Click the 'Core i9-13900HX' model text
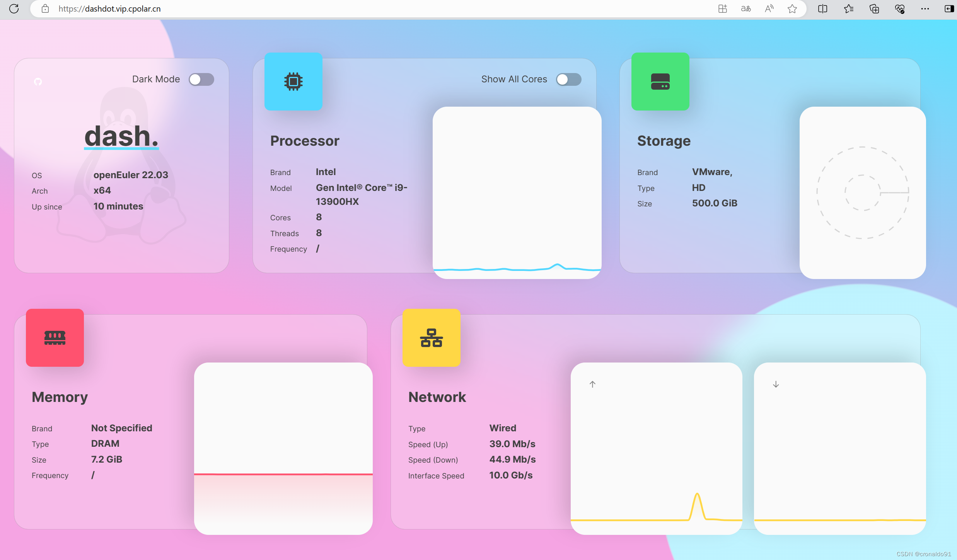The image size is (957, 560). pyautogui.click(x=362, y=194)
